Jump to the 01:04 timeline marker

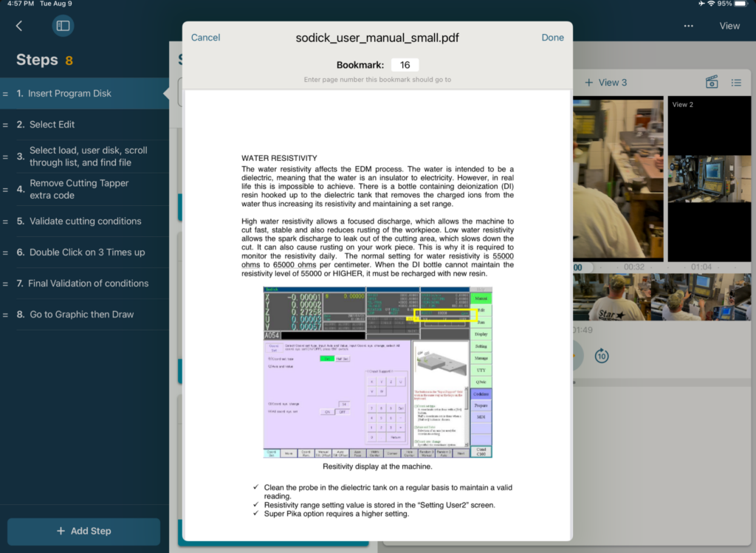point(701,267)
